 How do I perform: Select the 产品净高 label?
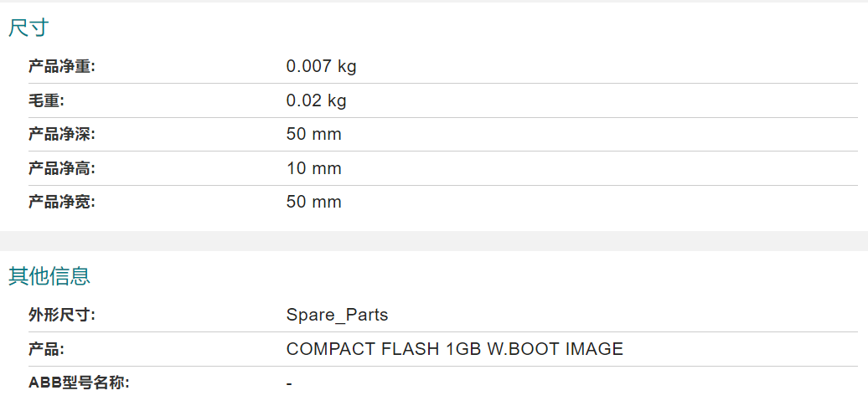(62, 168)
